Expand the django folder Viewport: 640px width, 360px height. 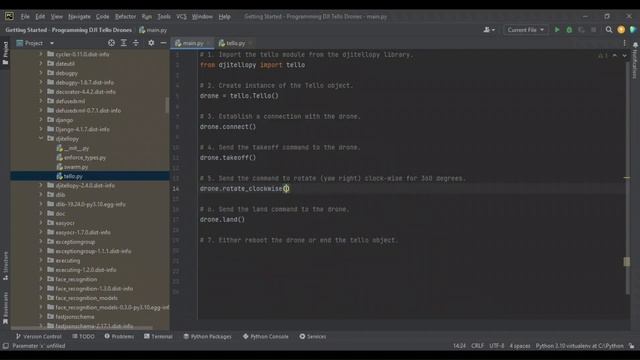41,120
